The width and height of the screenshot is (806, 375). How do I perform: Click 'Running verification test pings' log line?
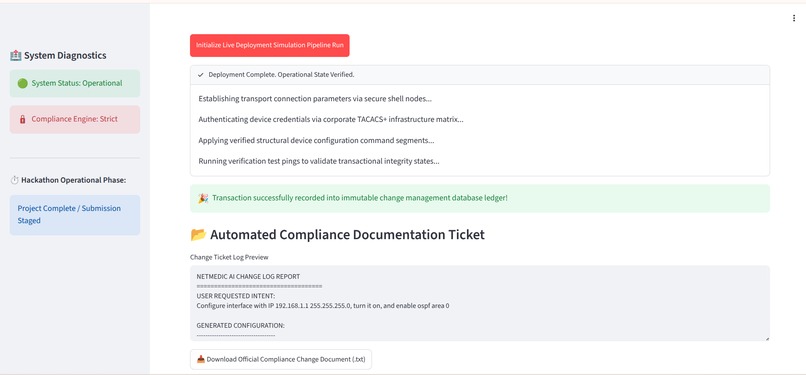click(x=319, y=161)
